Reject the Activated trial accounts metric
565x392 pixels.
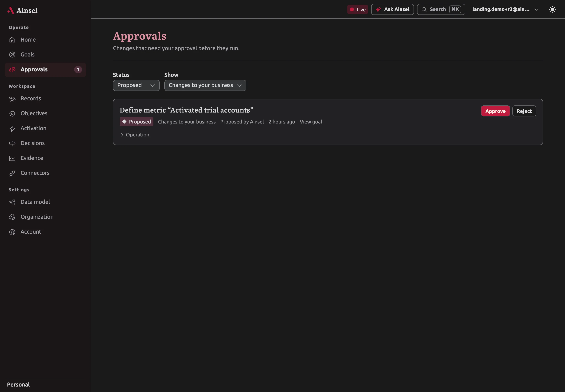[524, 111]
